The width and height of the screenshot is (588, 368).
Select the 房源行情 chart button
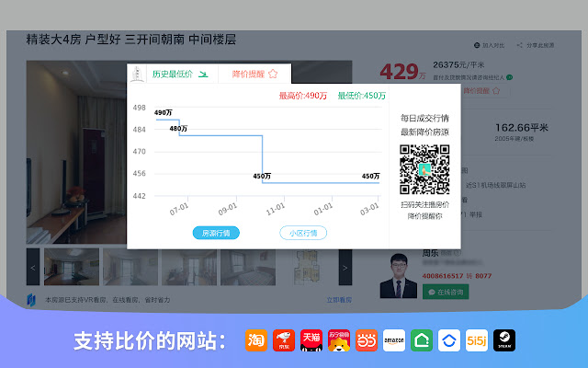point(216,233)
